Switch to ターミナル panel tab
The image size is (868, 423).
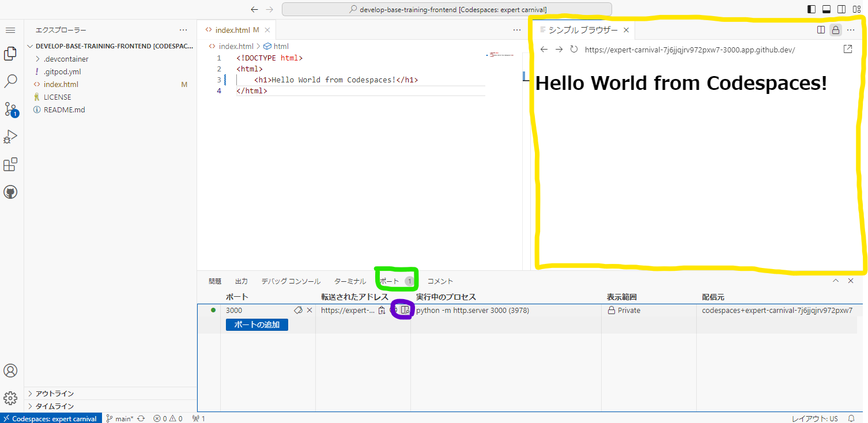(350, 281)
